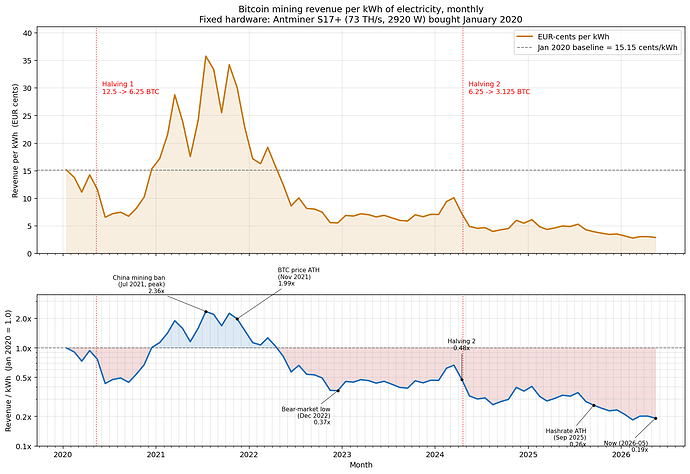
Task: Click the black marker dot at Sep 2025 hashrate ATH
Action: [594, 405]
